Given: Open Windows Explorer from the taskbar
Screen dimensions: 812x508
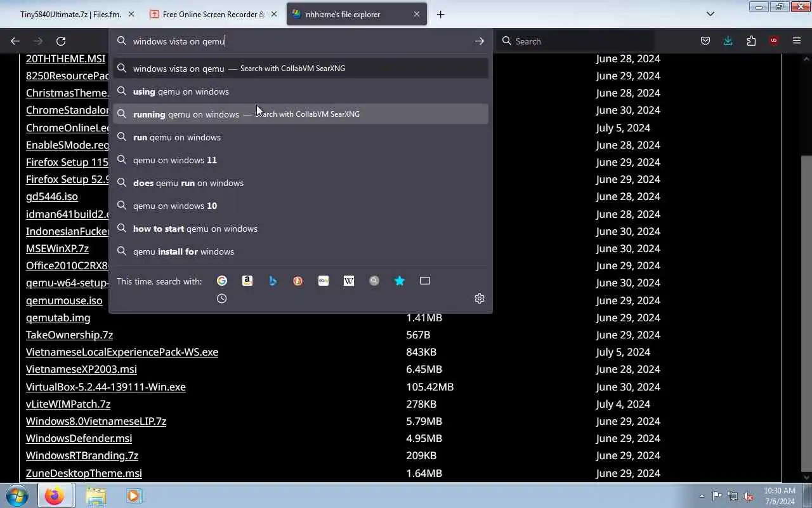Looking at the screenshot, I should tap(96, 495).
